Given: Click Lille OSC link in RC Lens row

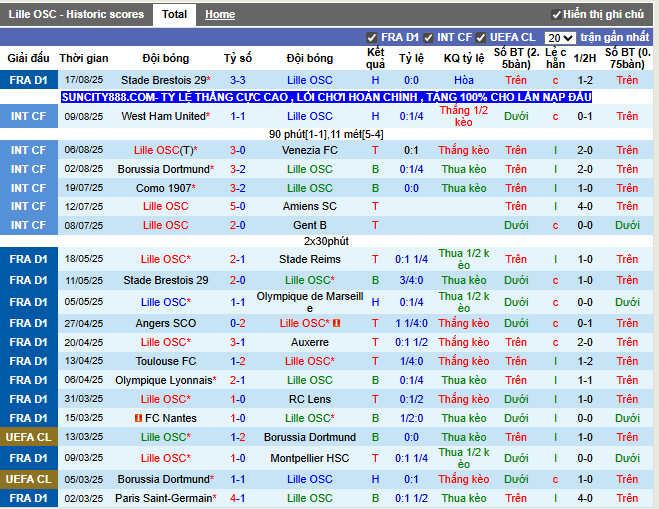Looking at the screenshot, I should pos(166,399).
